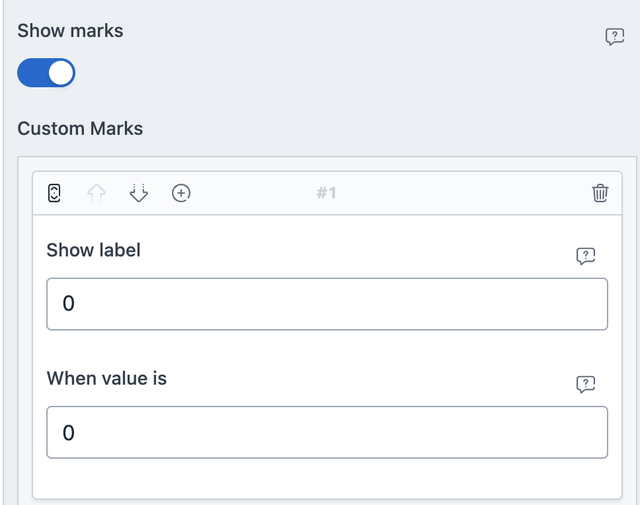640x505 pixels.
Task: Turn off the Show marks switch
Action: click(46, 73)
